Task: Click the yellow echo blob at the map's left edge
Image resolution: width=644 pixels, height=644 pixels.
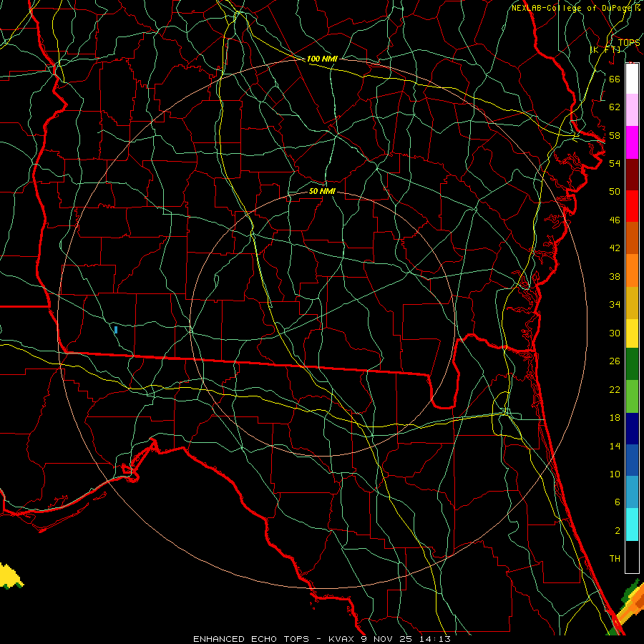Action: pyautogui.click(x=10, y=576)
